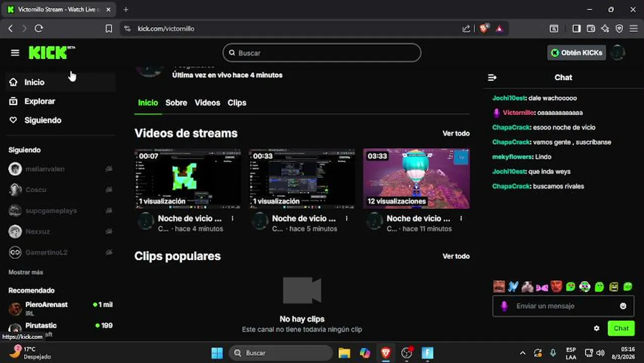Screen dimensions: 644x363
Task: Reload the Kick page
Action: coord(39,29)
